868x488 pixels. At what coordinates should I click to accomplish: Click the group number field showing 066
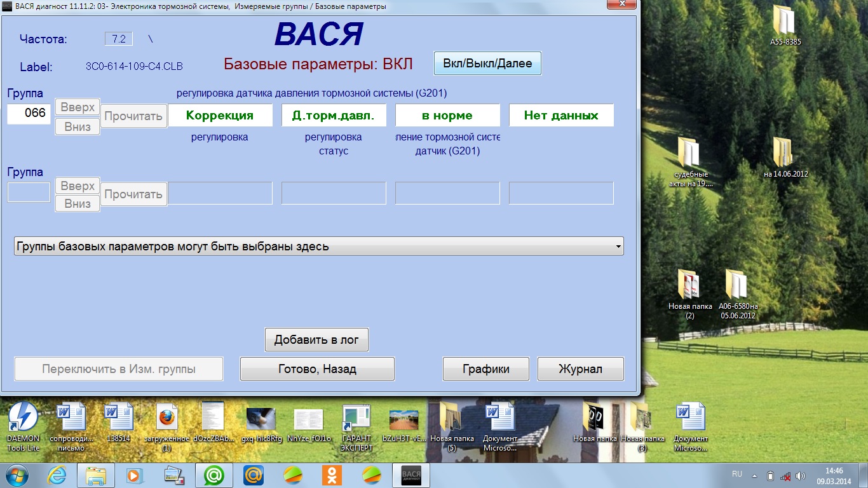[x=29, y=114]
